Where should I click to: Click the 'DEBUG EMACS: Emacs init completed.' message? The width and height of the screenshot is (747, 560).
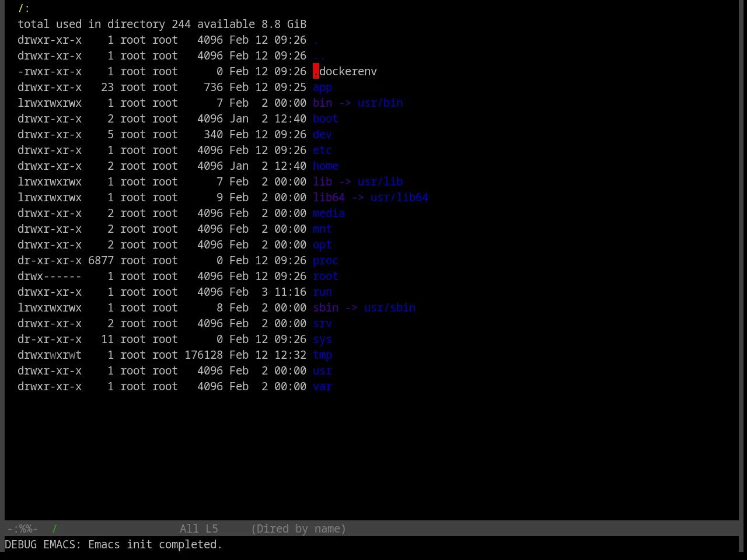point(113,544)
